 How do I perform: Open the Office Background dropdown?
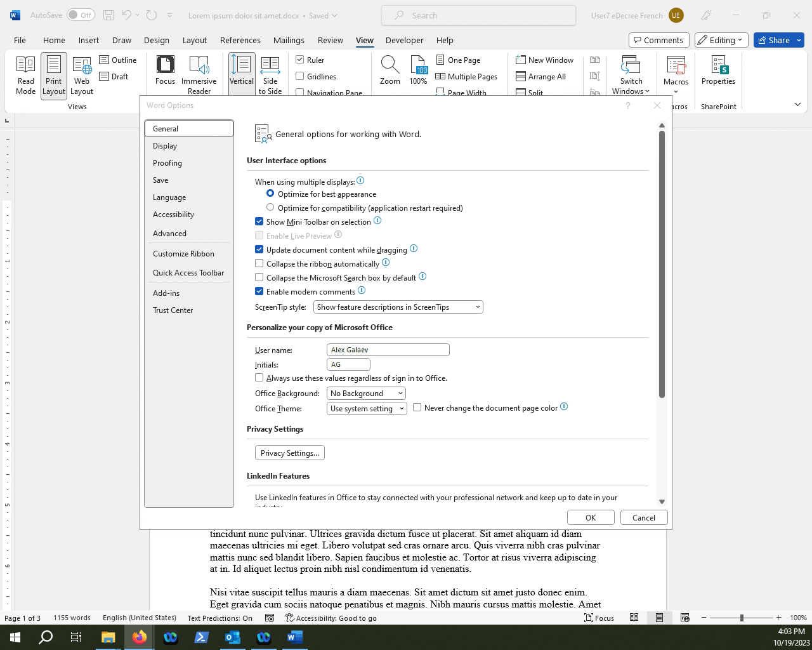(x=366, y=393)
